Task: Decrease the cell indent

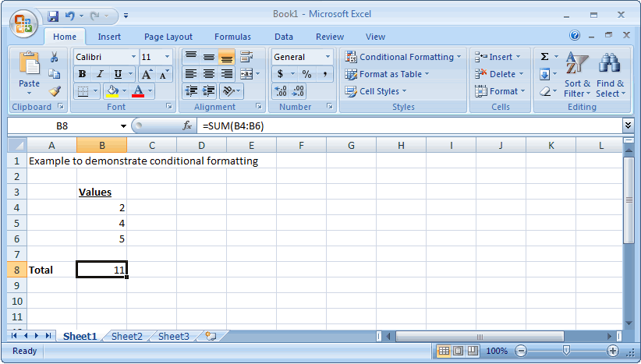Action: [191, 91]
